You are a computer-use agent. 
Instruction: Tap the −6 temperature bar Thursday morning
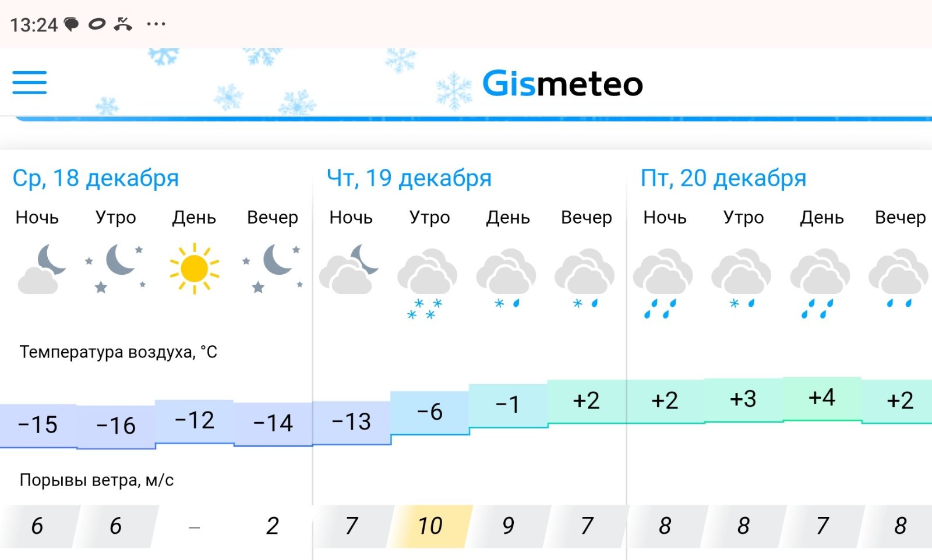pyautogui.click(x=430, y=412)
